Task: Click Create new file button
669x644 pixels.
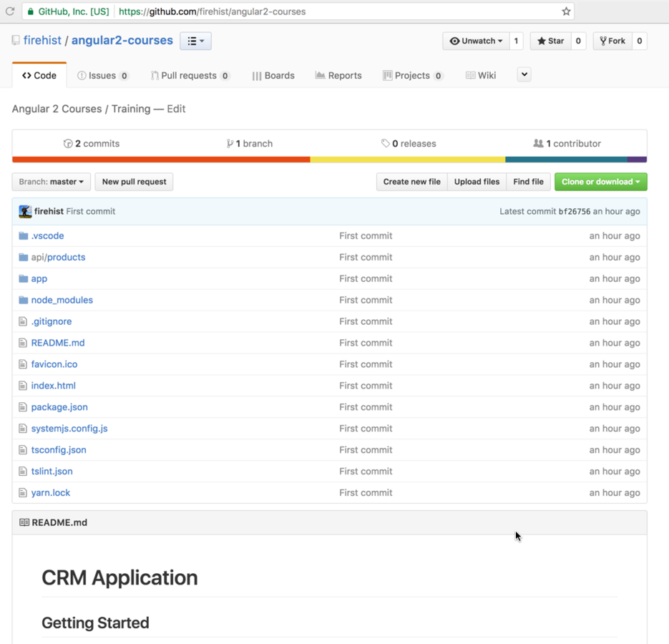Action: (411, 182)
